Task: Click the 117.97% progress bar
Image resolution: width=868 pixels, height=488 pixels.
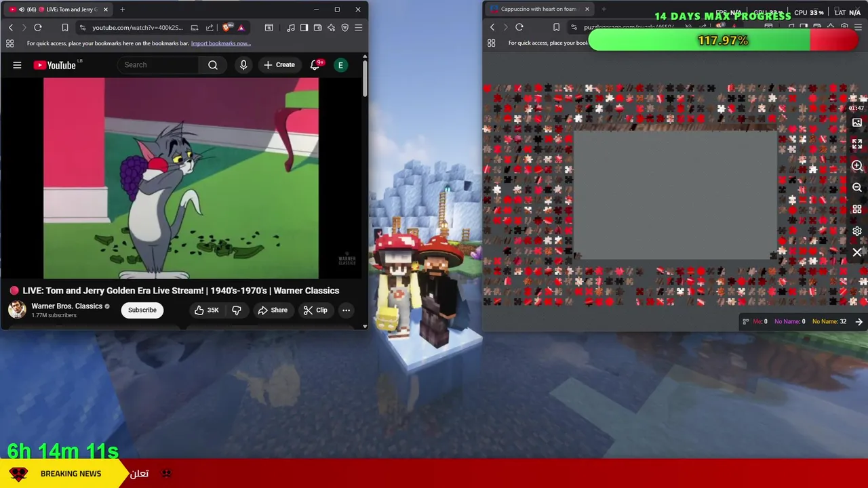Action: [723, 41]
